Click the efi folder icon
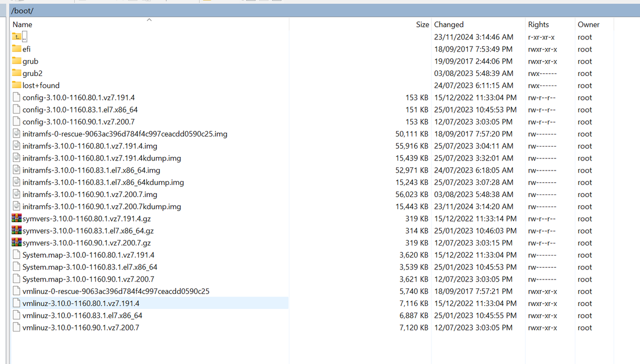The image size is (640, 364). [x=16, y=49]
